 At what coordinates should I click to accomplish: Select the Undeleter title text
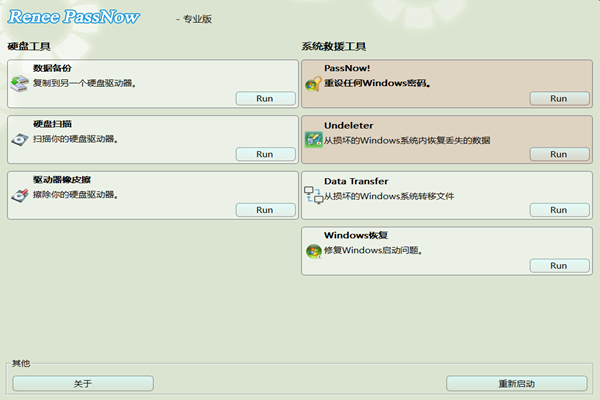[349, 126]
